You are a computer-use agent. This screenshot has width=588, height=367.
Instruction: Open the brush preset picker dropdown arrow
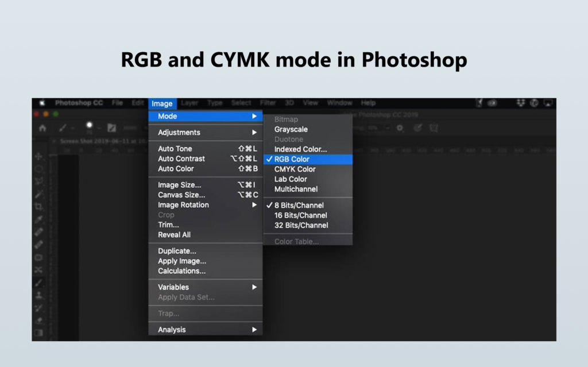pyautogui.click(x=99, y=129)
